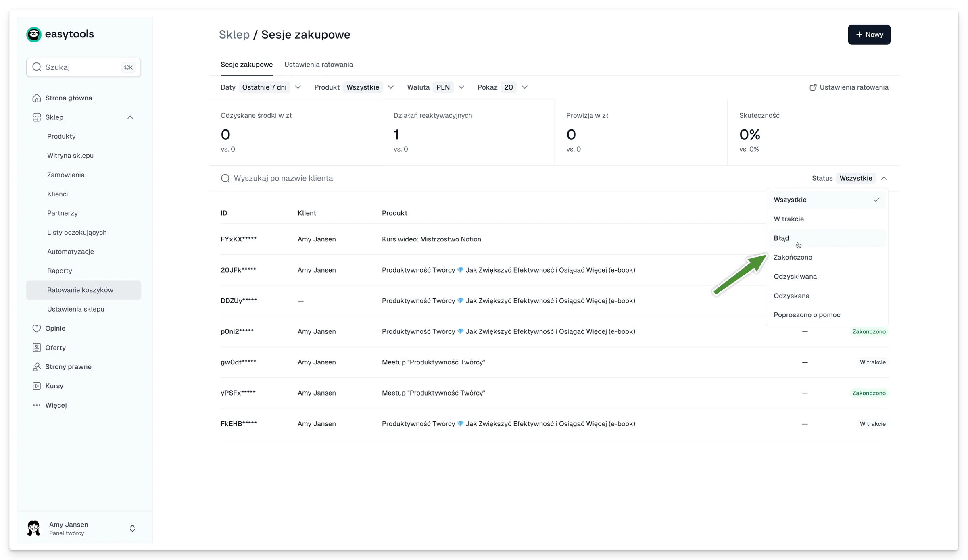Collapse the Sklep sidebar section
This screenshot has height=560, width=968.
tap(130, 117)
